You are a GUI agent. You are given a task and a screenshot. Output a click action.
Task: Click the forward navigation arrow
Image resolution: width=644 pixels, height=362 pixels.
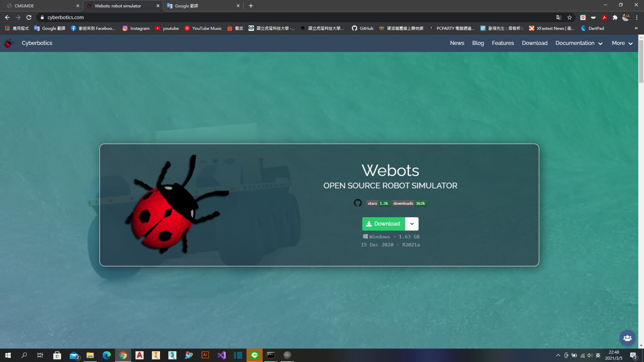tap(18, 17)
